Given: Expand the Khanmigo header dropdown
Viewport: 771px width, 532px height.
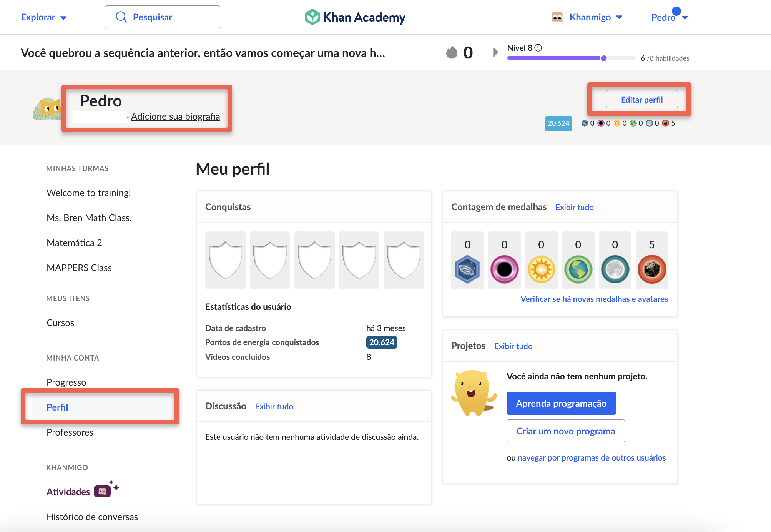Looking at the screenshot, I should [x=596, y=17].
